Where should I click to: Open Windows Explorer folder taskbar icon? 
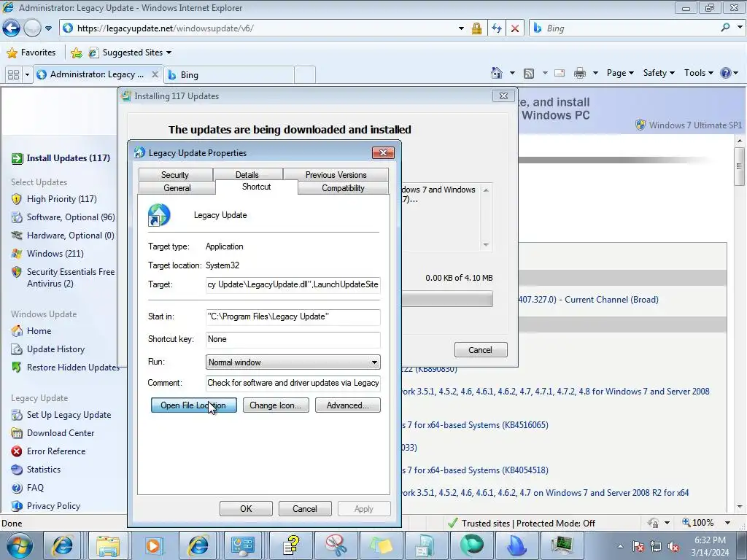[108, 545]
